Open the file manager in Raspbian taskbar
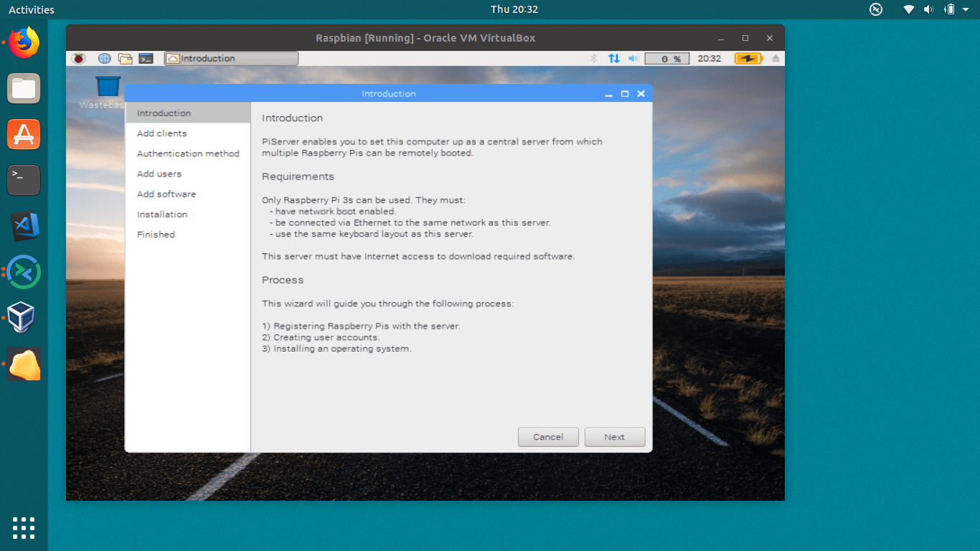 click(126, 58)
